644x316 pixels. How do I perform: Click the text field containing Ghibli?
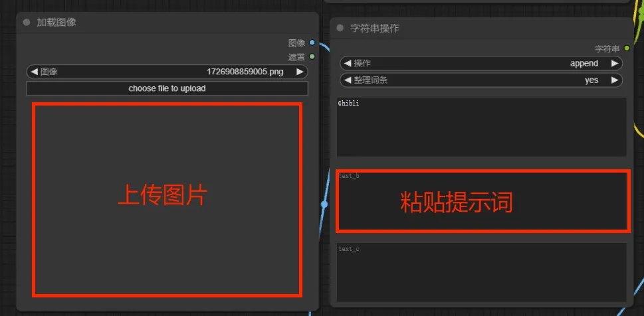pos(481,127)
